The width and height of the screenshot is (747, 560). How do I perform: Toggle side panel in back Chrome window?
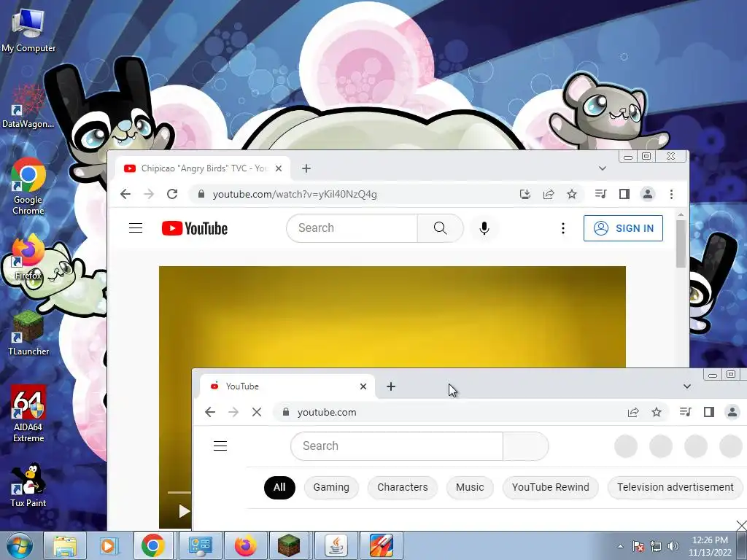coord(624,194)
